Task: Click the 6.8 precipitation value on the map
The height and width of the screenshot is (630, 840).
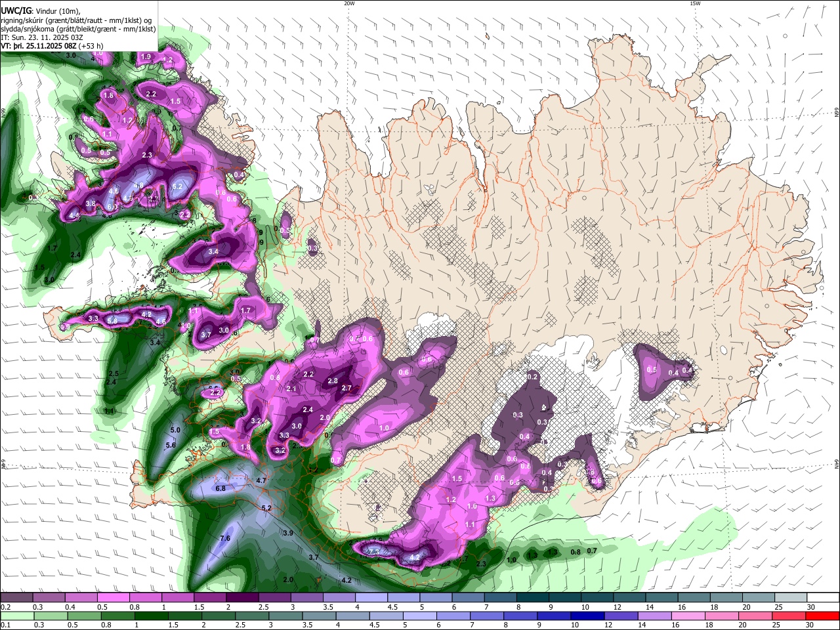Action: click(x=220, y=488)
